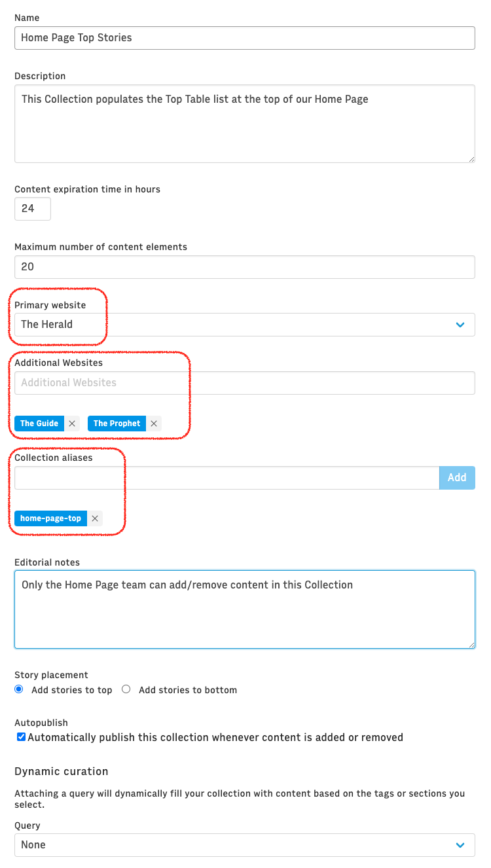This screenshot has width=491, height=868.
Task: Remove The Prophet website tag
Action: pos(154,424)
